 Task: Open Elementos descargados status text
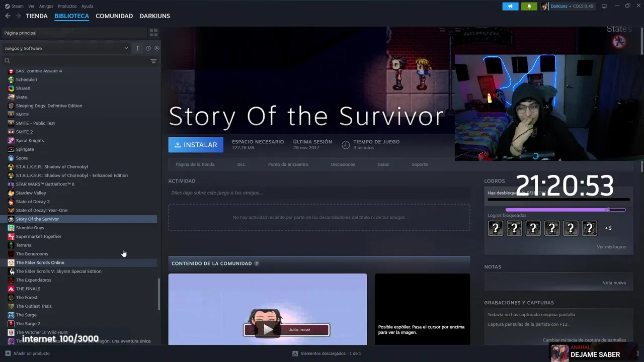click(331, 353)
